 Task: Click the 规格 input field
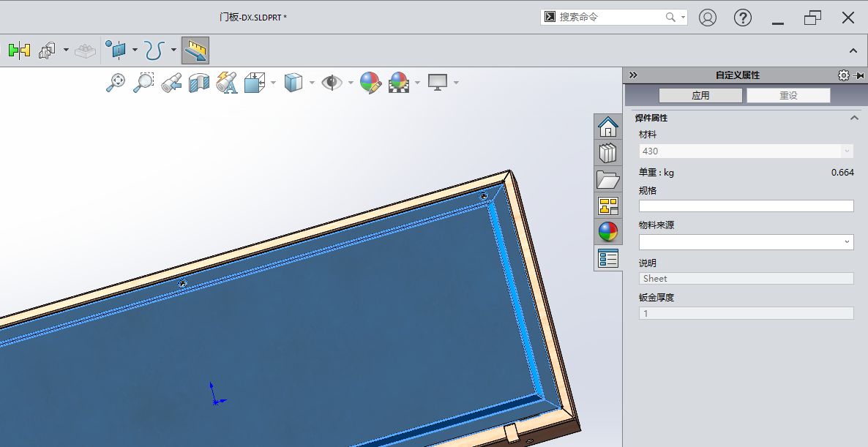coord(747,206)
